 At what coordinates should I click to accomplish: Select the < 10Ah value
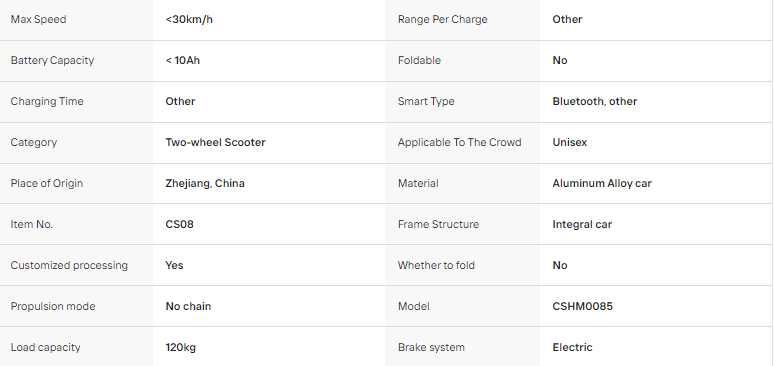click(x=183, y=60)
